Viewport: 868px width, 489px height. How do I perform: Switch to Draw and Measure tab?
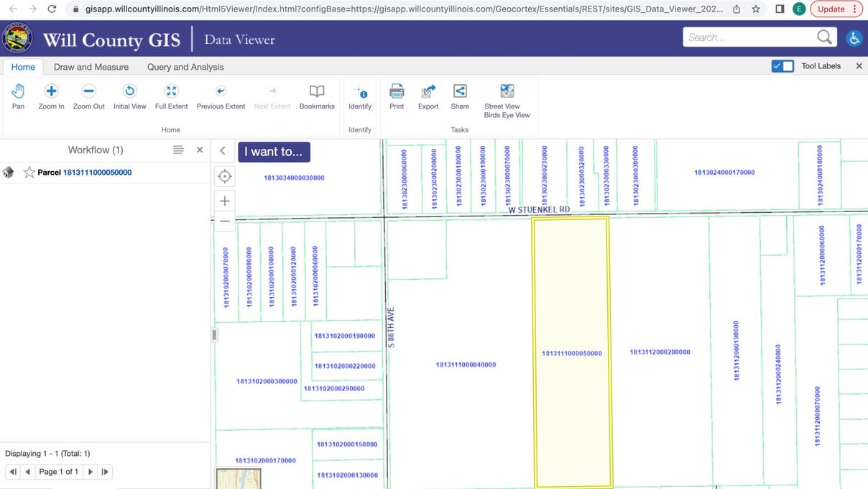(91, 67)
